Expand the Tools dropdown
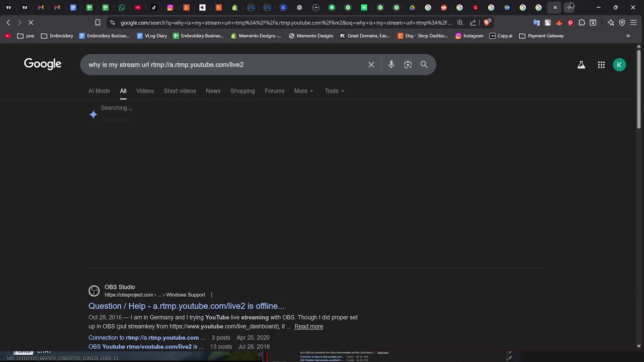The image size is (644, 362). (x=335, y=91)
